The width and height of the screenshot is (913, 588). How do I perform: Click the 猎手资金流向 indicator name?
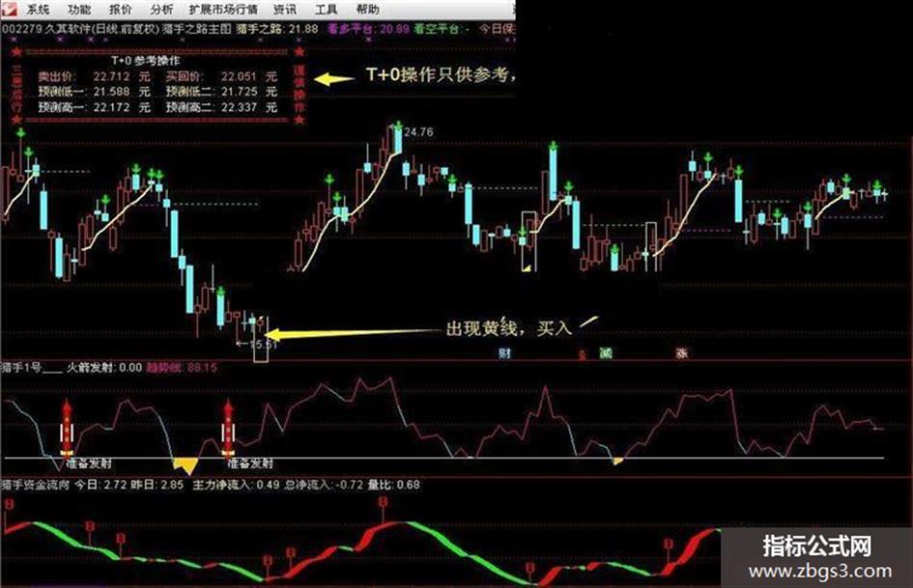(x=36, y=485)
